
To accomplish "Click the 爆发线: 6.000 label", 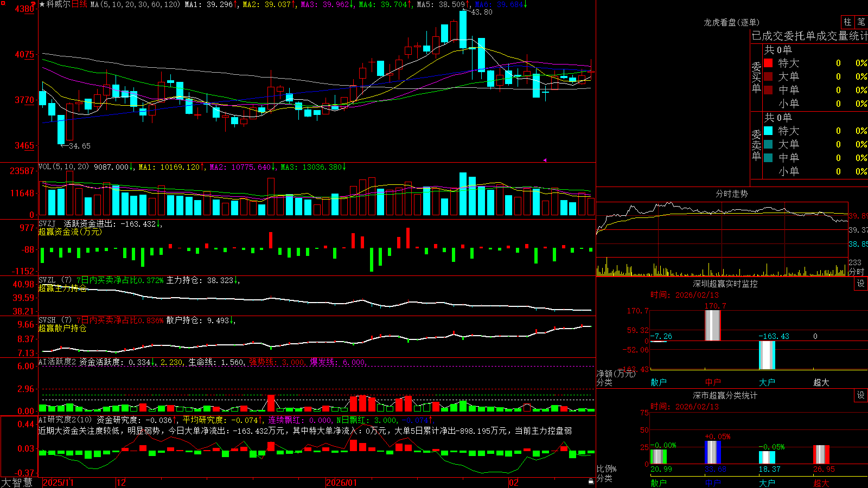I will click(x=338, y=362).
